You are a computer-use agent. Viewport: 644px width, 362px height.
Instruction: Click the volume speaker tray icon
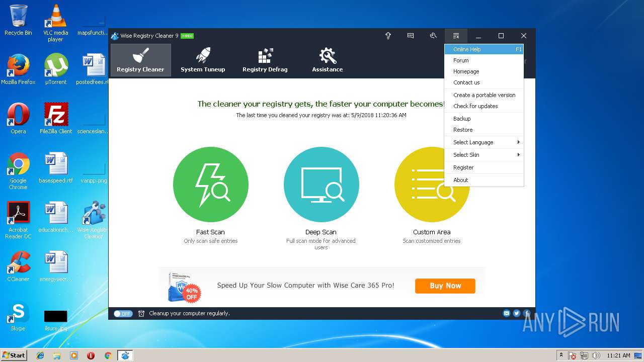596,355
